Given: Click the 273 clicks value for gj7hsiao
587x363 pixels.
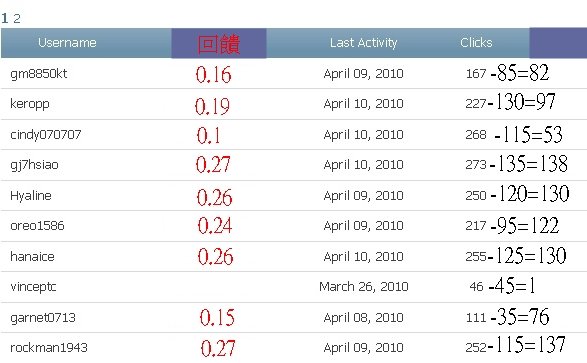Looking at the screenshot, I should (476, 165).
